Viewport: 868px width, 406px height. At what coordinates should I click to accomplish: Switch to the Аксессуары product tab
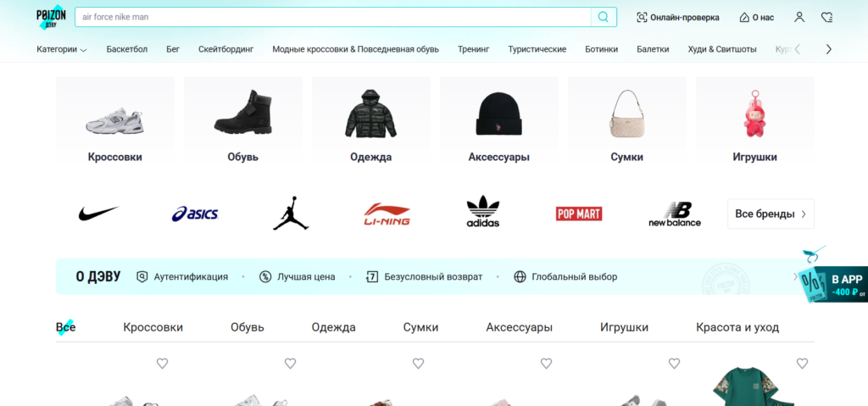(520, 327)
